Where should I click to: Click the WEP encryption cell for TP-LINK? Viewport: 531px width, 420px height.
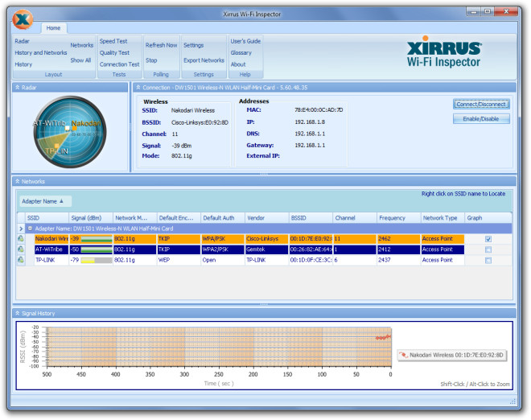click(179, 260)
